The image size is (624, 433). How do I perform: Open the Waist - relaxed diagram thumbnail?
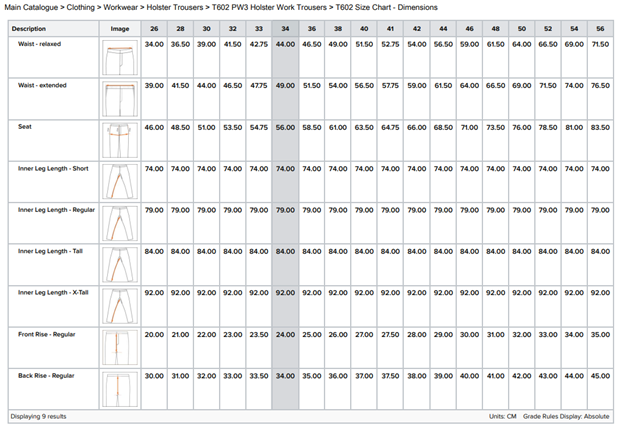(119, 58)
